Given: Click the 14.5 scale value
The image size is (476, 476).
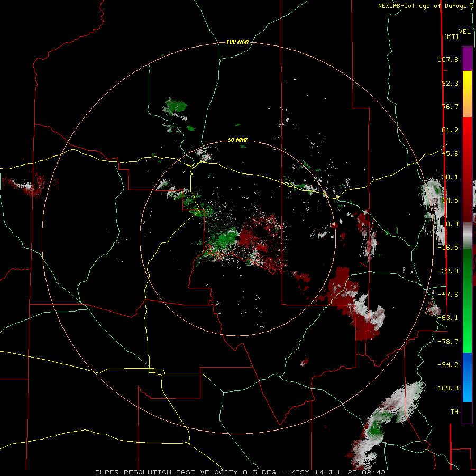Looking at the screenshot, I should (450, 200).
